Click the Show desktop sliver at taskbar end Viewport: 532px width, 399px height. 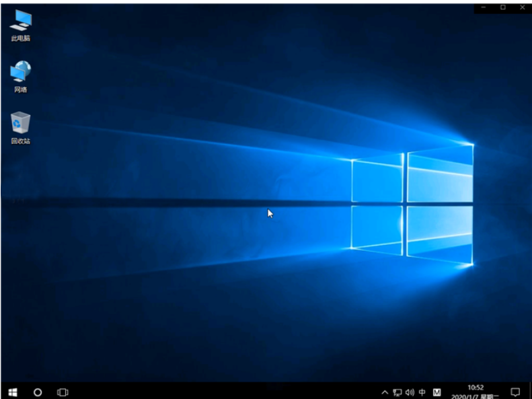530,391
